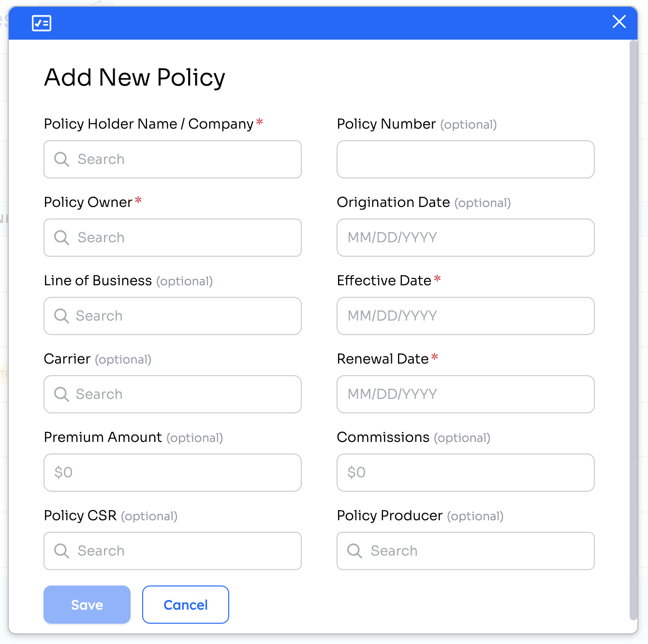Focus the Premium Amount input
Image resolution: width=648 pixels, height=644 pixels.
click(173, 473)
